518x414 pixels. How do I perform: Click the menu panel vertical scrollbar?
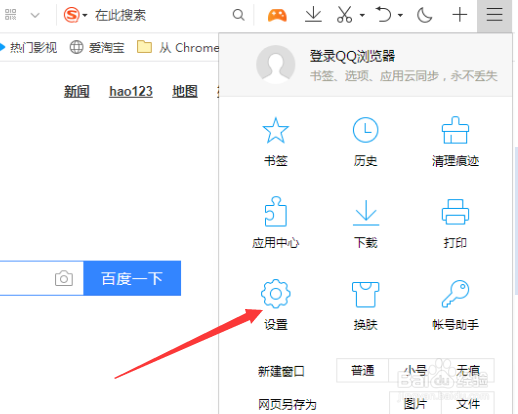pos(516,220)
